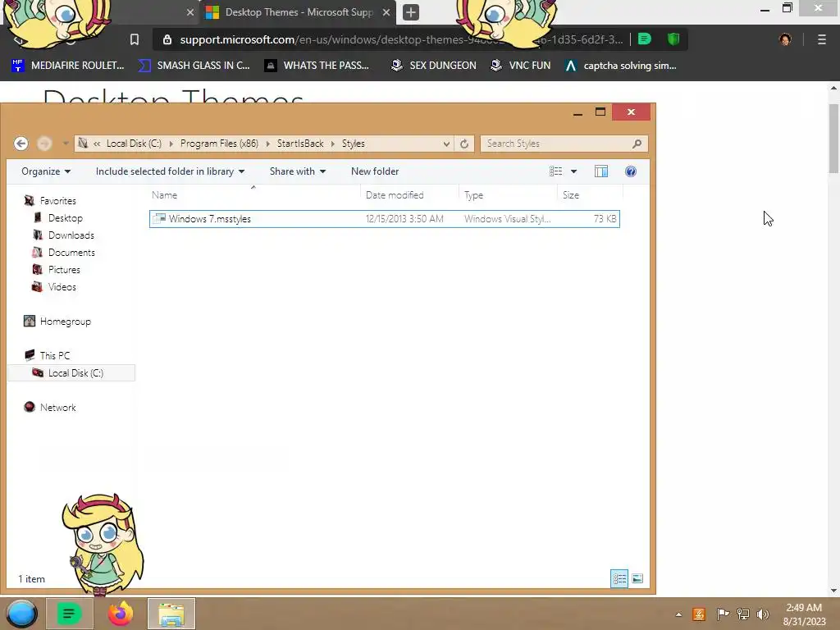Toggle the preview pane icon

point(601,171)
